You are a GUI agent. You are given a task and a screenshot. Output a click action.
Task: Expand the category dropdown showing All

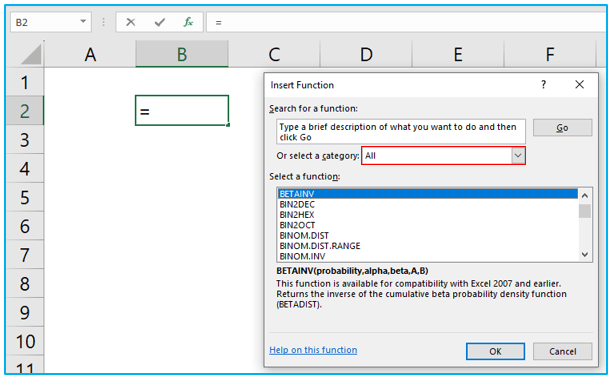(x=518, y=156)
